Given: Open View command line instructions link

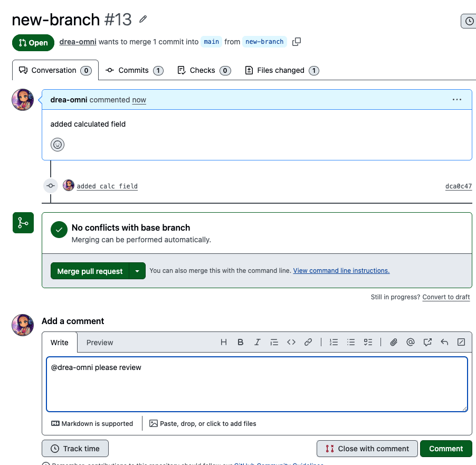Looking at the screenshot, I should (x=341, y=271).
